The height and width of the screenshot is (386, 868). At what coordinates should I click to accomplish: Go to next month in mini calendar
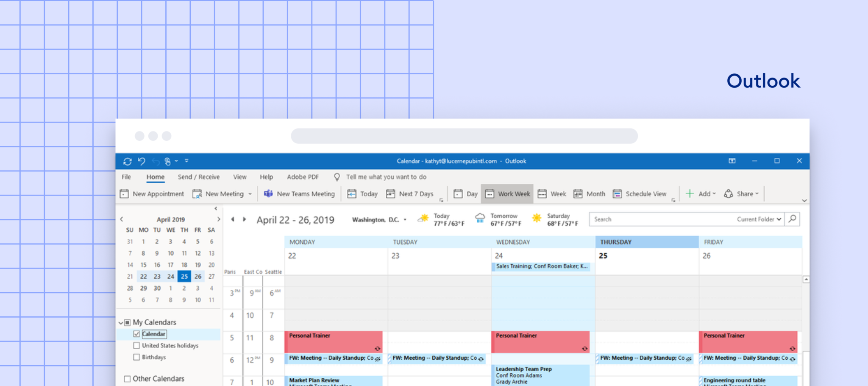[x=219, y=219]
